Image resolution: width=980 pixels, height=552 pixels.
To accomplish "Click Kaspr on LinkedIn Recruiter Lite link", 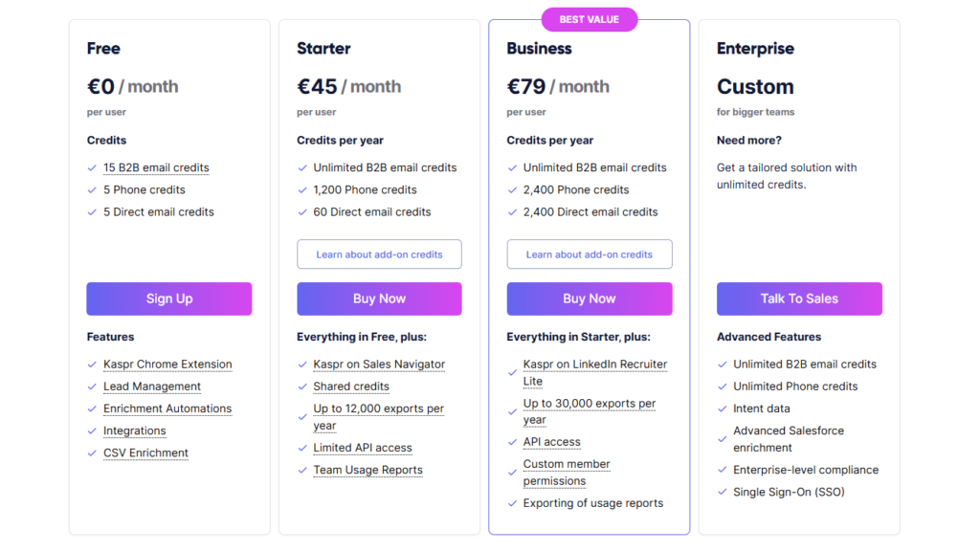I will click(594, 372).
